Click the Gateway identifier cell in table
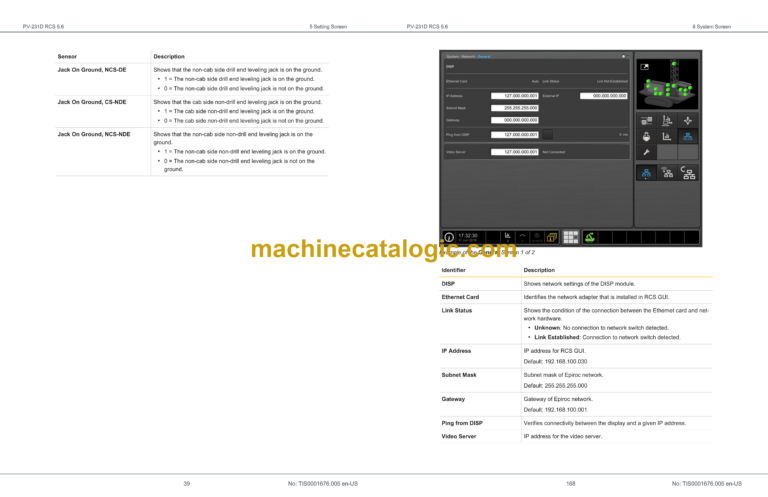The height and width of the screenshot is (497, 768). (x=453, y=399)
